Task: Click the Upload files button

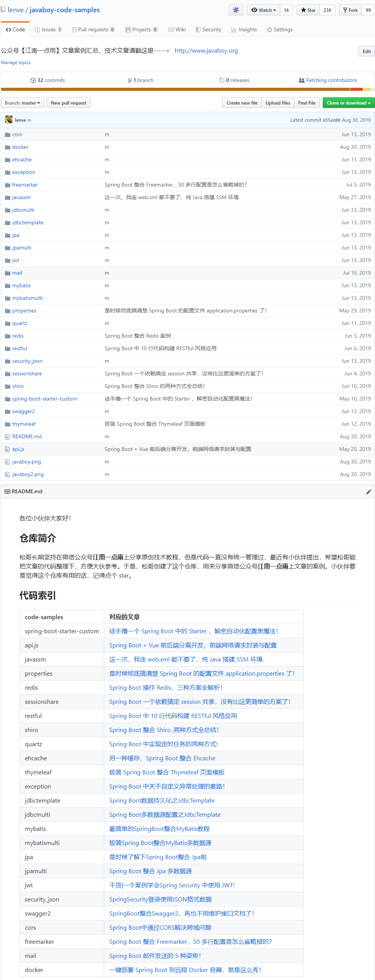Action: coord(278,103)
